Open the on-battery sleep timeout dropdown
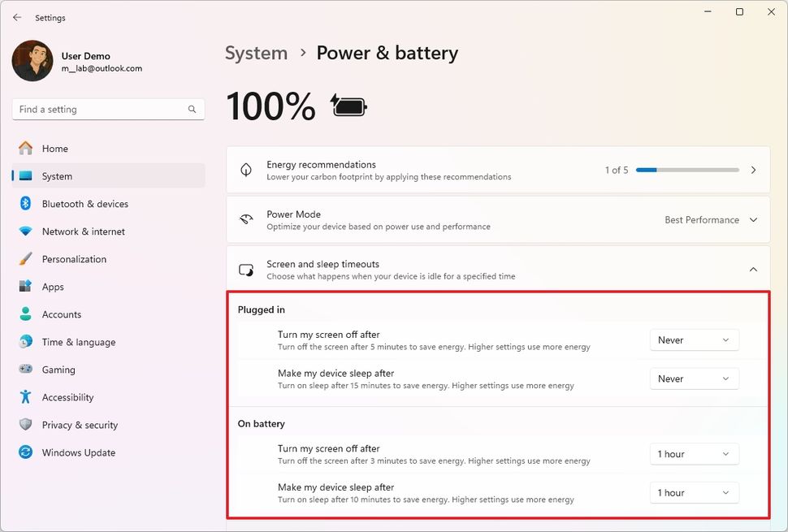Screen dimensions: 788x532 [x=694, y=492]
